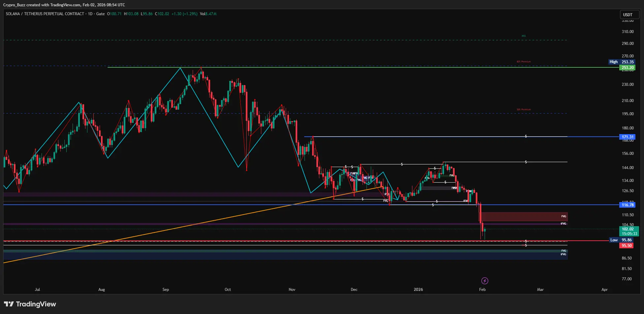Click Jul on the time axis

(x=37, y=290)
